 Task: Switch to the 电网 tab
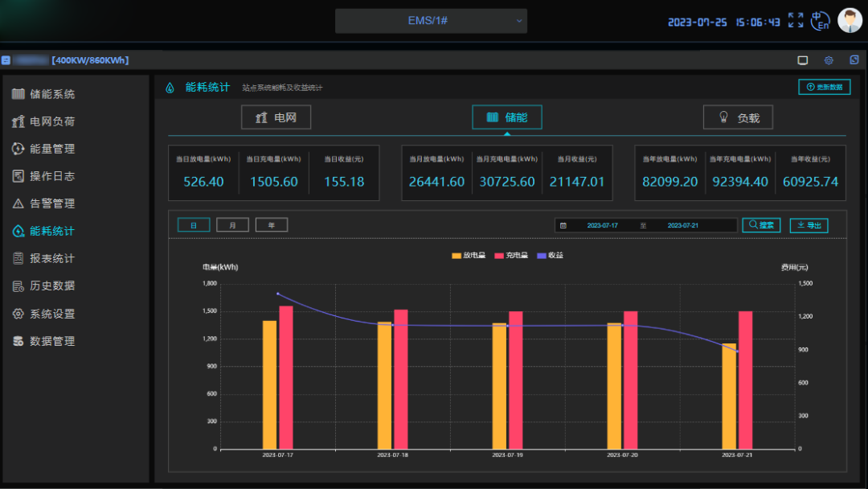276,117
